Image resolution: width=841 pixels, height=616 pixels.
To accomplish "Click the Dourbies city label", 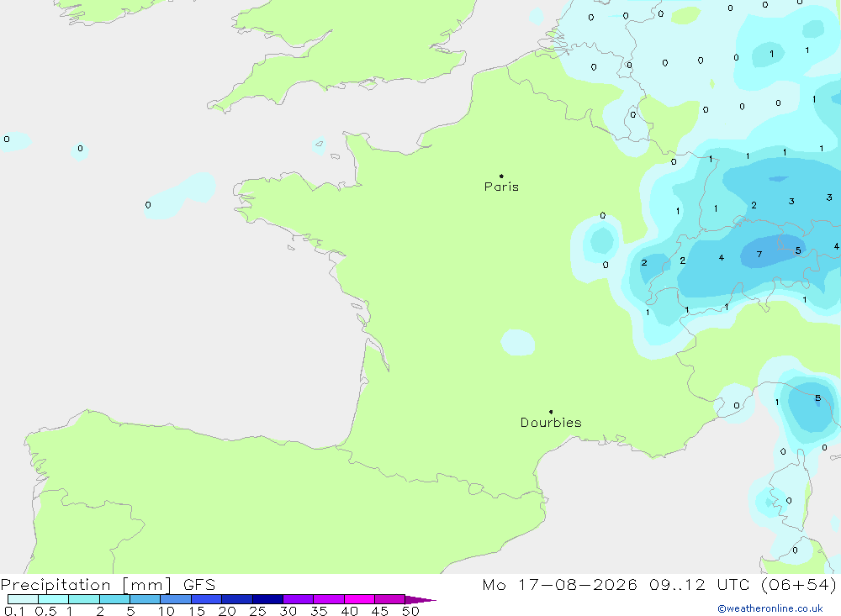I will tap(551, 423).
